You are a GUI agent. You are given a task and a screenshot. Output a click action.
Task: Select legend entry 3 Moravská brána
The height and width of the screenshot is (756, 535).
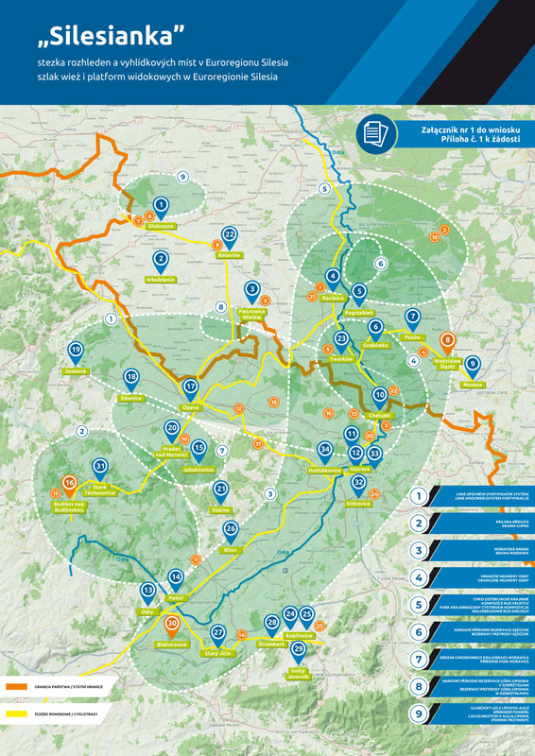472,551
